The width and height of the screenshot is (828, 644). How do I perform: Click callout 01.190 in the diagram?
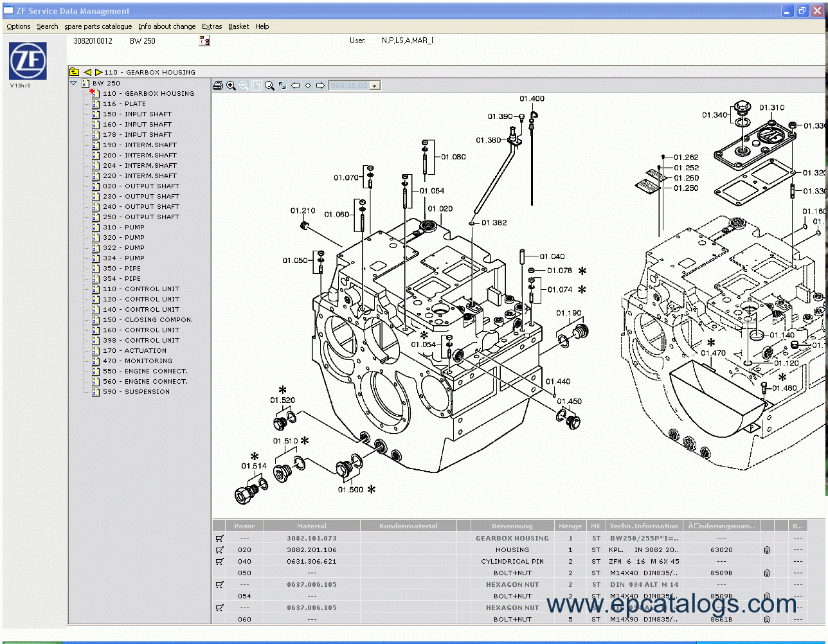click(x=569, y=313)
